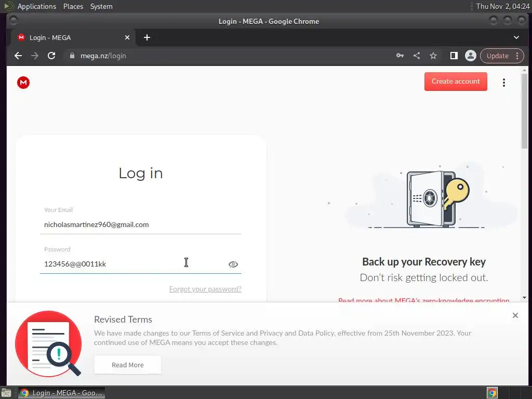Bookmark this tab with the star icon

pos(433,56)
